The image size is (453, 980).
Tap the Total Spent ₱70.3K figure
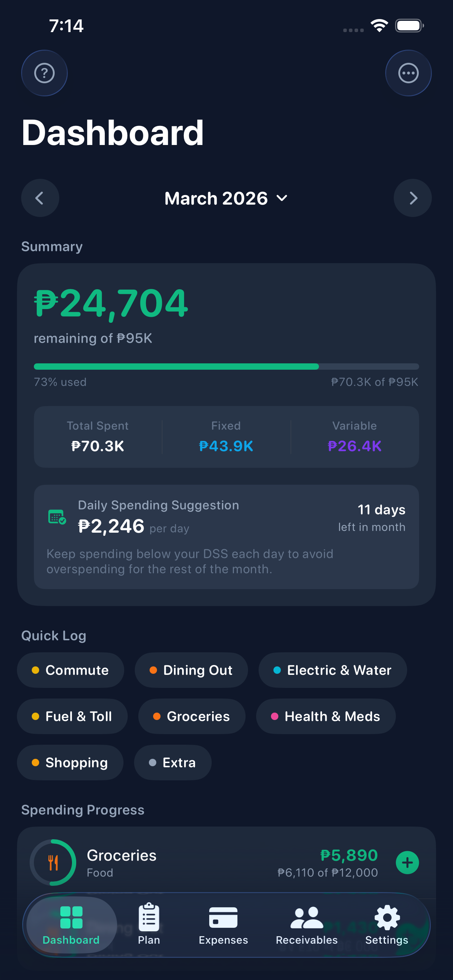pyautogui.click(x=98, y=446)
